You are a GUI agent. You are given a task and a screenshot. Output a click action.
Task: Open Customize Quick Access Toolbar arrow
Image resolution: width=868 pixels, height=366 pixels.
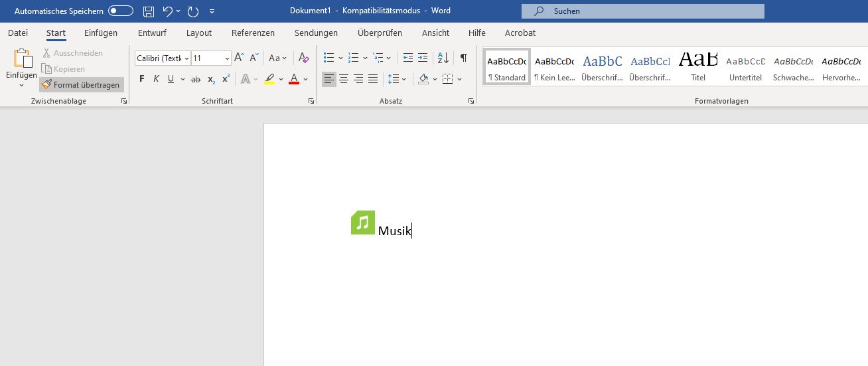[212, 11]
